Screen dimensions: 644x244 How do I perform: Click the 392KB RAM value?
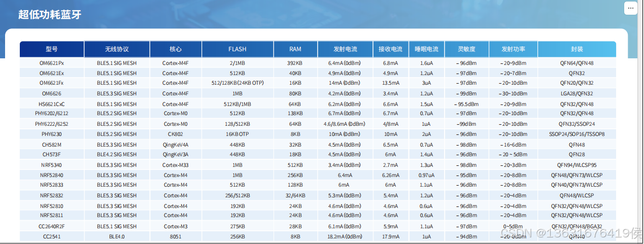point(295,63)
